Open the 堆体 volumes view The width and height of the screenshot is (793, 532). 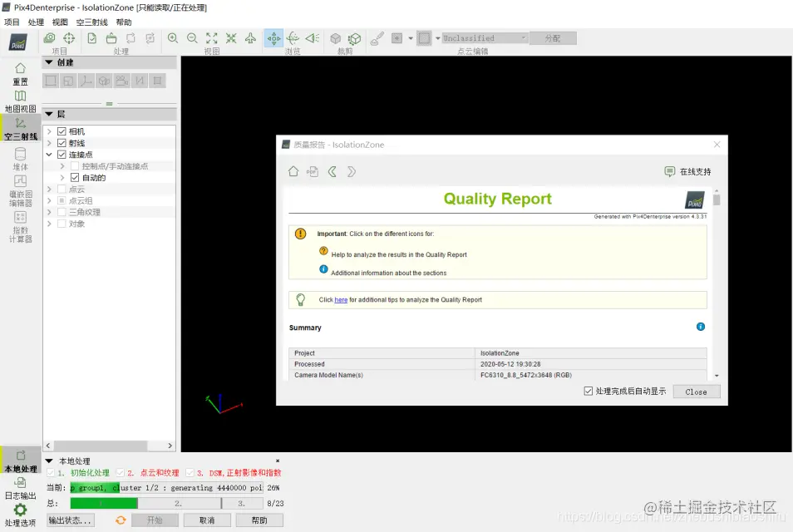20,159
